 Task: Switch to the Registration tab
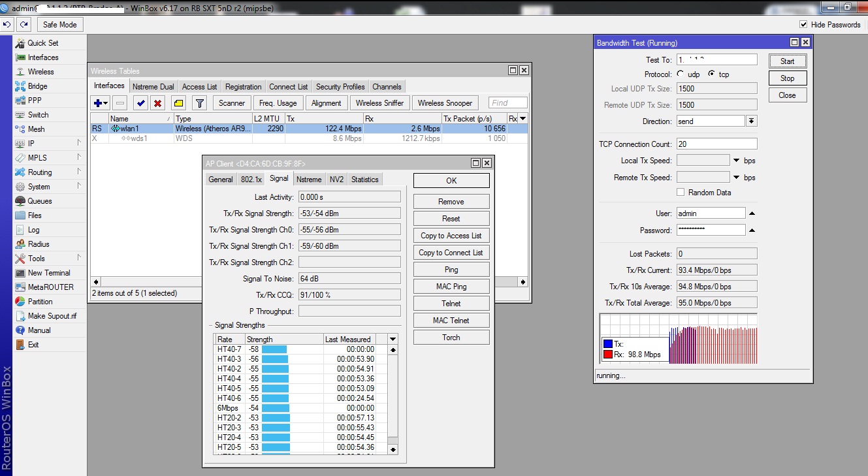coord(243,87)
